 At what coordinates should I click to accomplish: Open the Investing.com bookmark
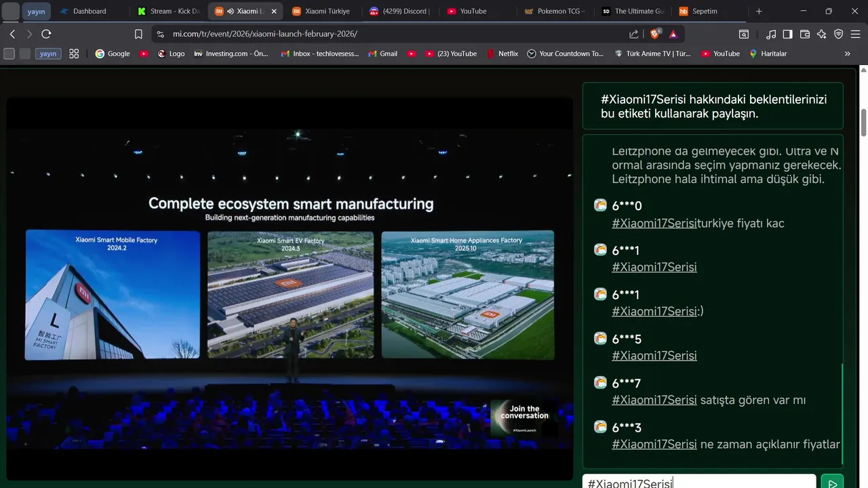(x=231, y=54)
